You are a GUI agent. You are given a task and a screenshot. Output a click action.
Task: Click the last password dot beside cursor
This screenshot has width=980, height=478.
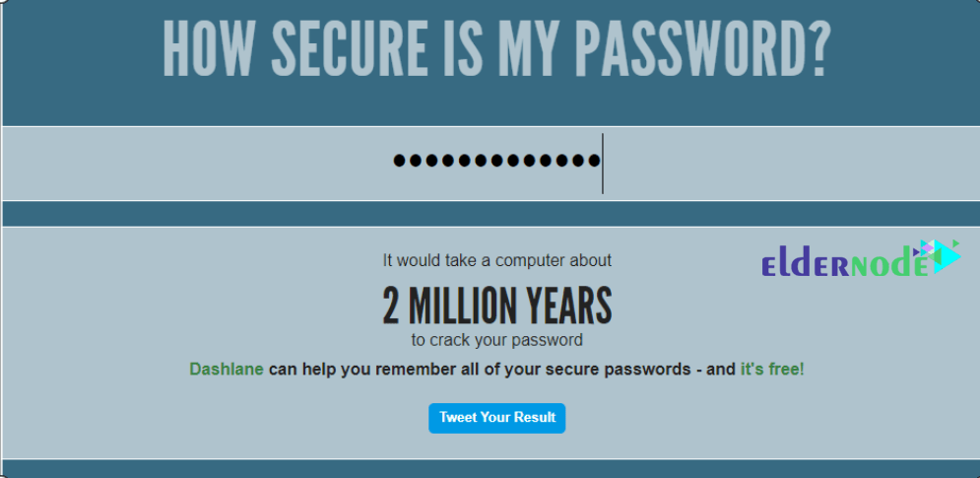click(594, 161)
